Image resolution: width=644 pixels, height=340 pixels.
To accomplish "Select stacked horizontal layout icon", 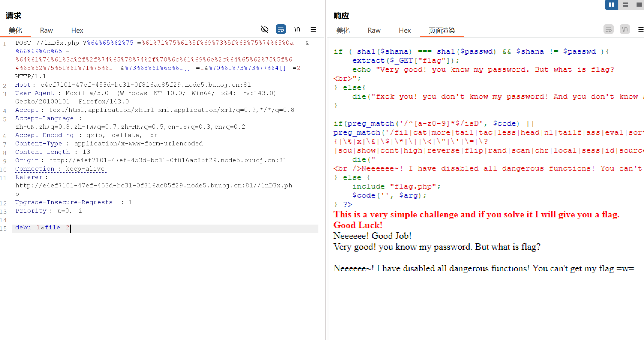I will 625,5.
